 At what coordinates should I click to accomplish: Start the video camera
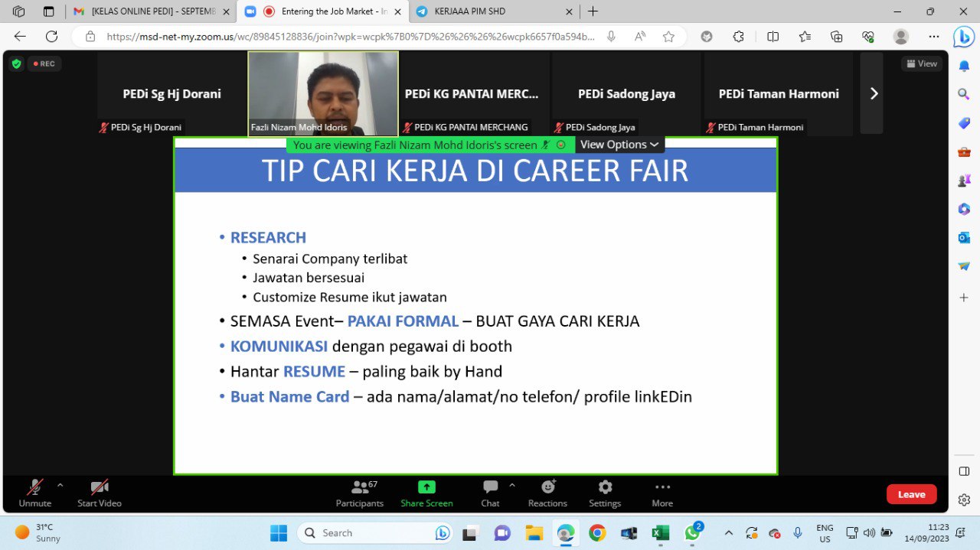(99, 493)
